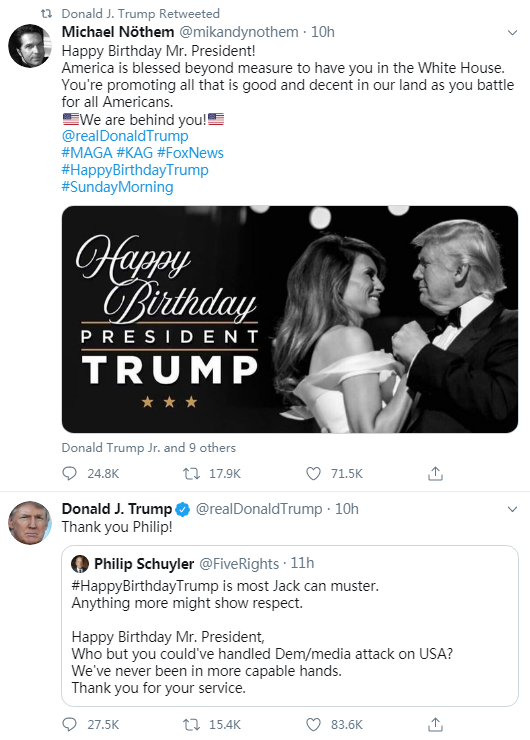Retweet the 'Thank you Philip!' tweet

pyautogui.click(x=191, y=724)
